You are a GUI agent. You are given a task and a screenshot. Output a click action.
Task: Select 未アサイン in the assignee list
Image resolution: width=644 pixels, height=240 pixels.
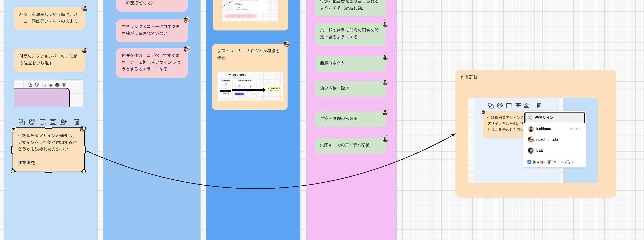tap(554, 118)
